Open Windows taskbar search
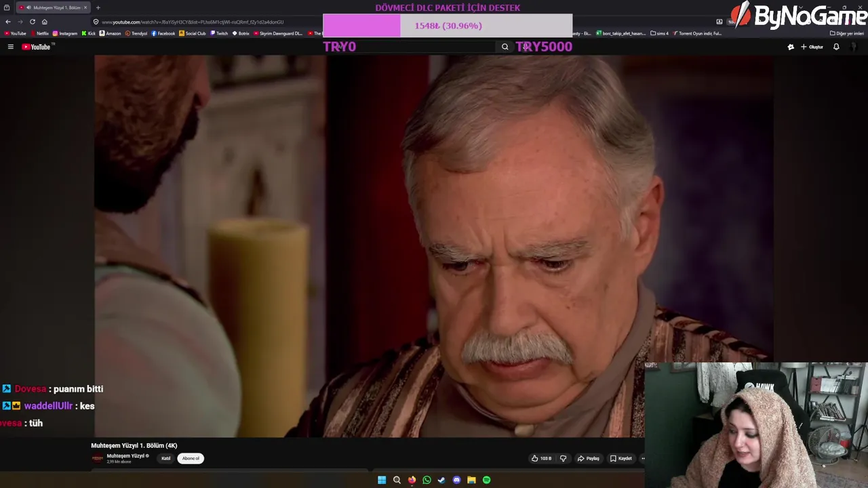The width and height of the screenshot is (868, 488). point(397,480)
